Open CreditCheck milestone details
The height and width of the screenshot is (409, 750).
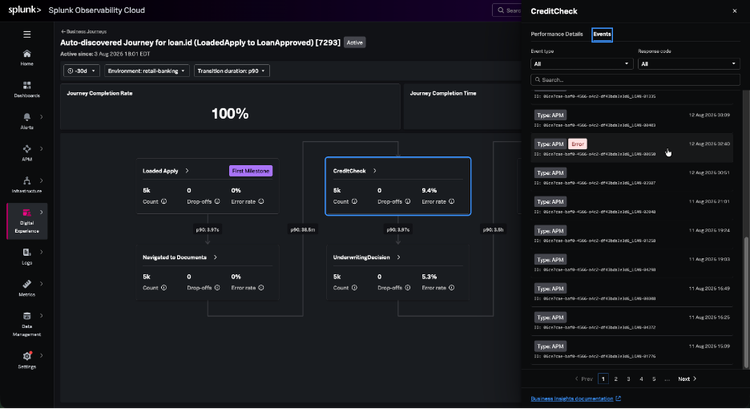355,171
